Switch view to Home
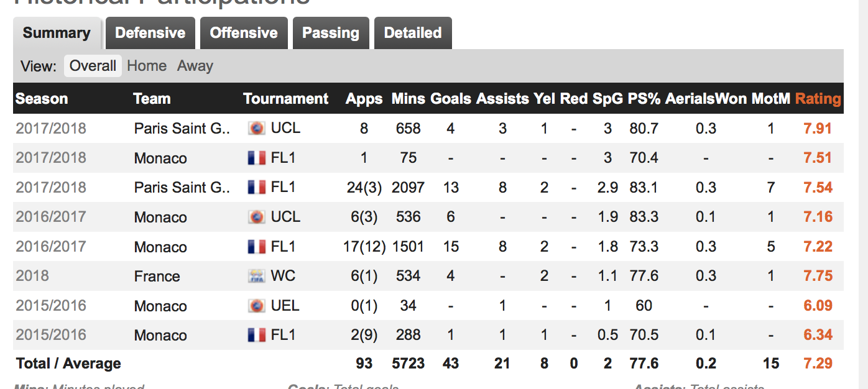Image resolution: width=868 pixels, height=389 pixels. (x=147, y=66)
